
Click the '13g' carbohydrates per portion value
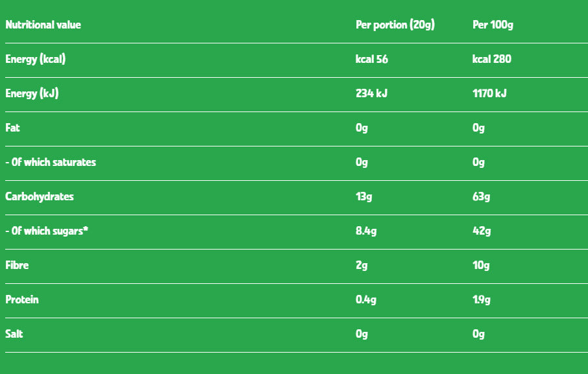[364, 197]
